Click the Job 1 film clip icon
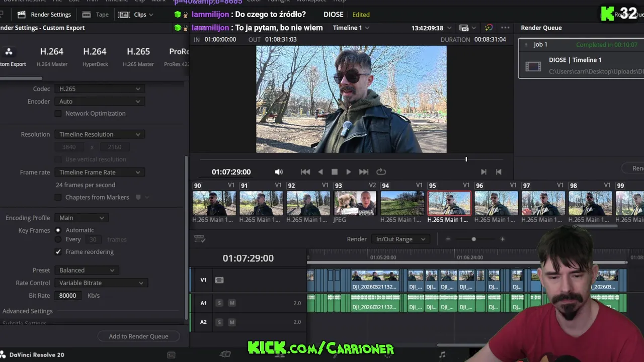Viewport: 644px width, 362px height. point(533,66)
